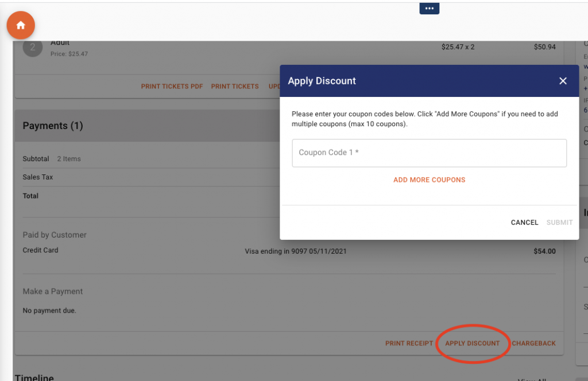The width and height of the screenshot is (588, 381).
Task: Click the Timeline section heading
Action: 34,377
